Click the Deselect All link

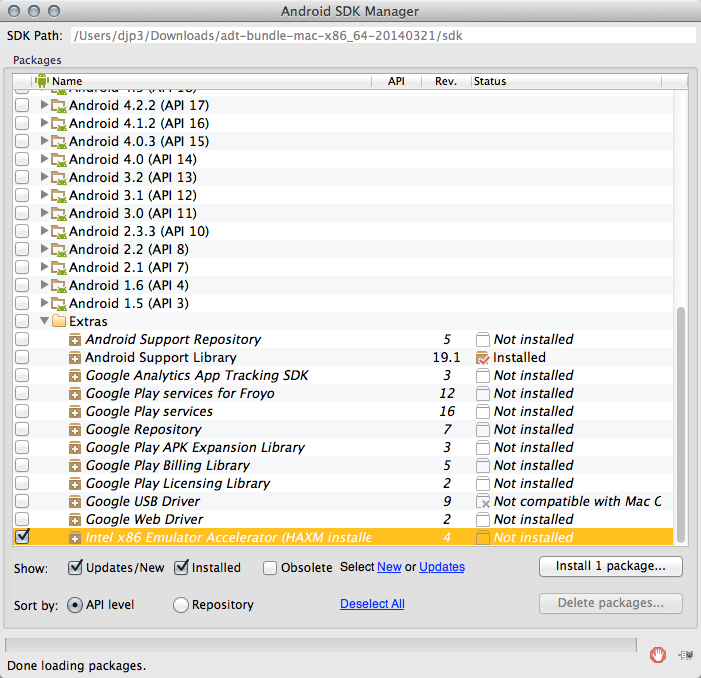(372, 604)
